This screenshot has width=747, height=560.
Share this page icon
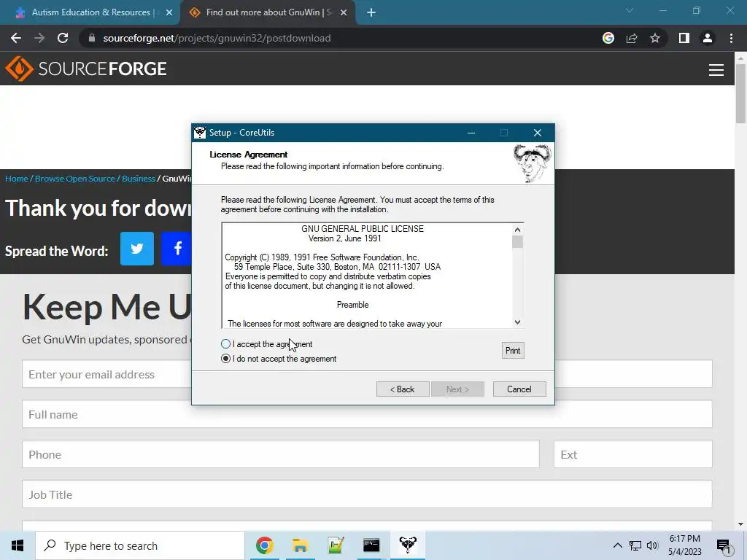(632, 38)
